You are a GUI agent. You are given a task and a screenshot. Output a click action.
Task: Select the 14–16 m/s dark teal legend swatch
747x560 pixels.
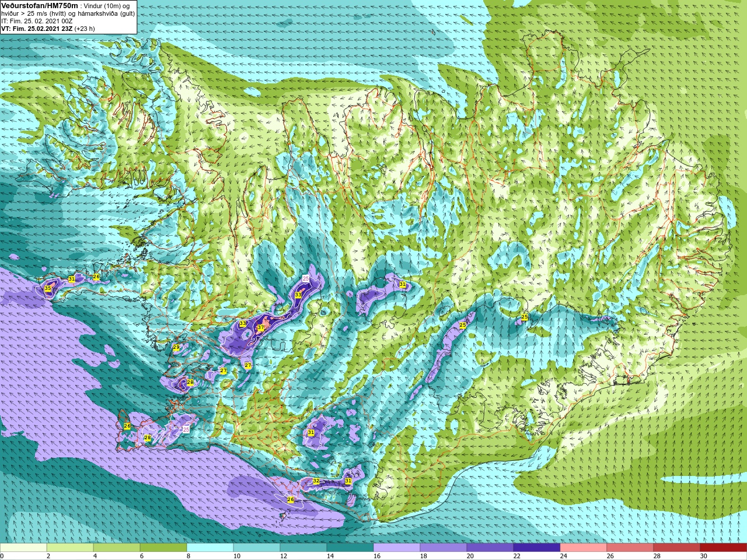tap(350, 548)
